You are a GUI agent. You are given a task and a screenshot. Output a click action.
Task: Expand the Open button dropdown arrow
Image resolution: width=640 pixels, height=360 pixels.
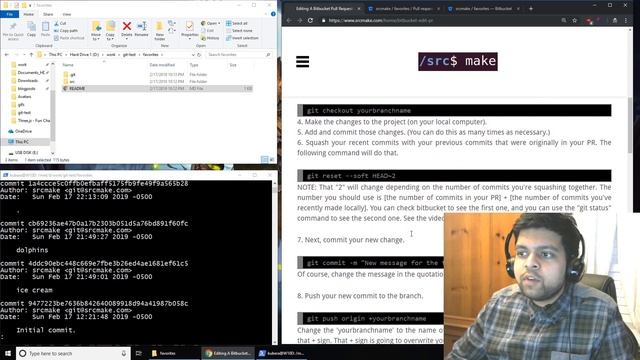point(219,23)
